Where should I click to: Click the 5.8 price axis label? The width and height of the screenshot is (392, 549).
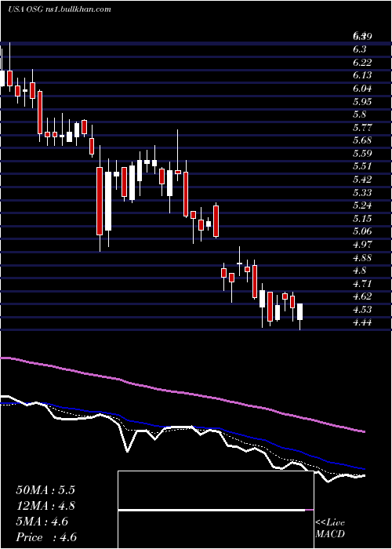pos(359,115)
